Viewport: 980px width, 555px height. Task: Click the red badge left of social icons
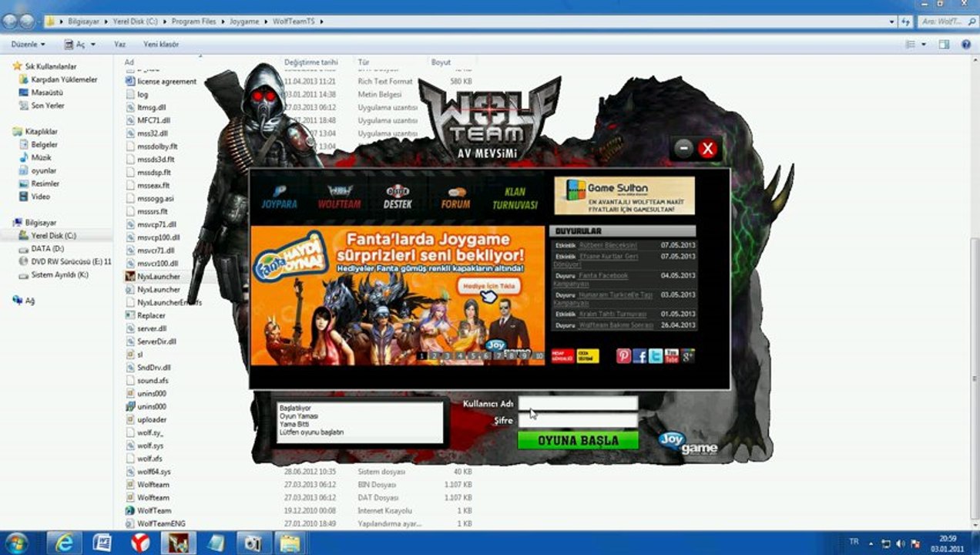click(562, 356)
